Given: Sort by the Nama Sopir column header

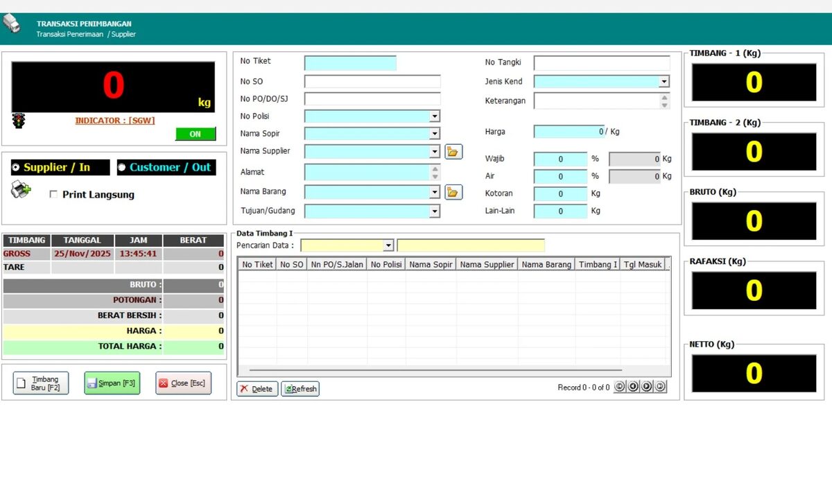Looking at the screenshot, I should pos(431,264).
